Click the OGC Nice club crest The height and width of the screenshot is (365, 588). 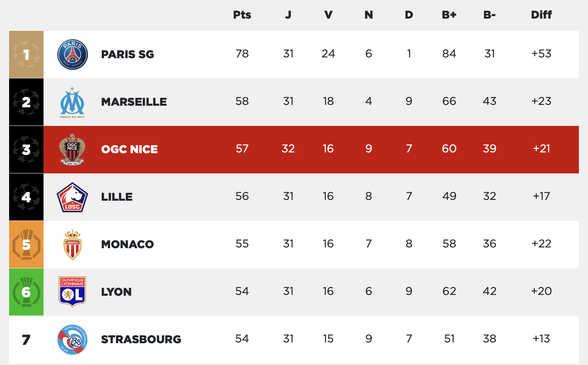(x=72, y=150)
